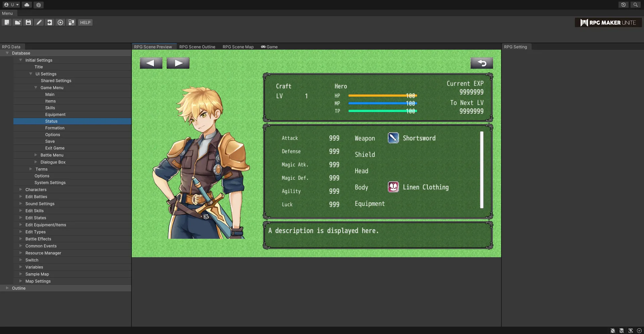Screen dimensions: 644x334
Task: Select the pencil edit tool icon
Action: coord(39,22)
